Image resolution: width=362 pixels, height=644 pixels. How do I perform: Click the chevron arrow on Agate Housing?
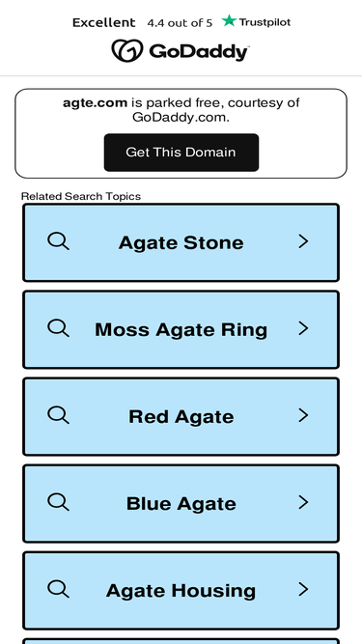(303, 590)
